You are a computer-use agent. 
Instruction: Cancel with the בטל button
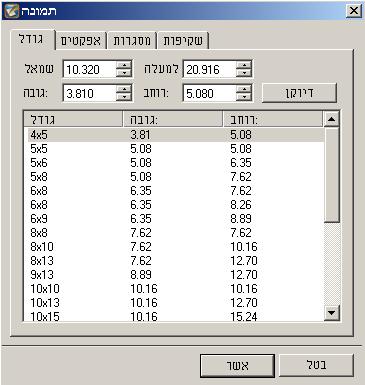coord(316,365)
